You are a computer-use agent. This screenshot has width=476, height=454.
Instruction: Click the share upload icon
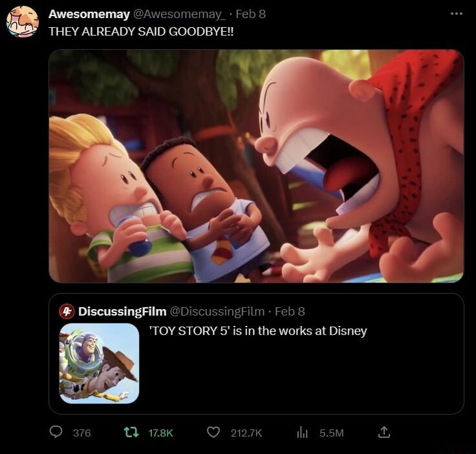(x=384, y=432)
